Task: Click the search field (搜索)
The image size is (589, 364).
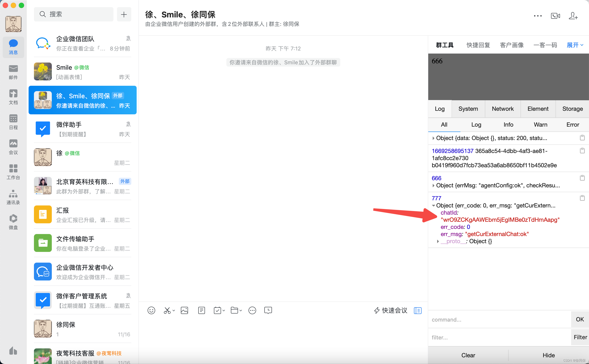Action: [x=74, y=15]
